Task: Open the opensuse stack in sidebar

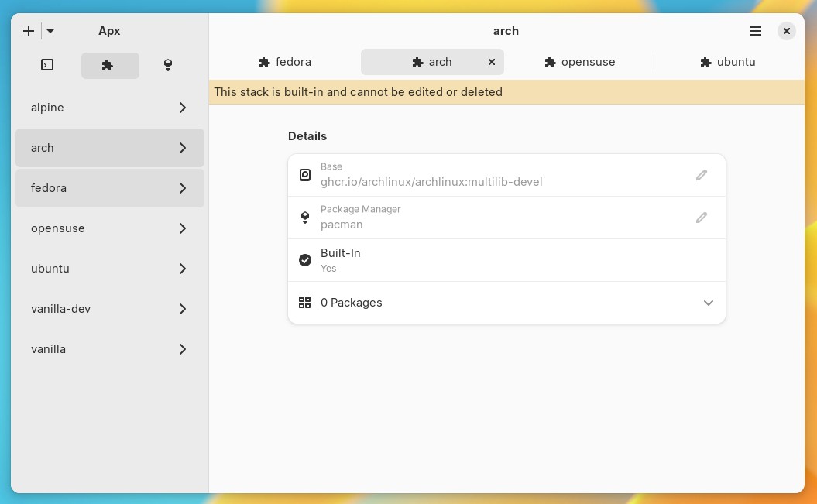Action: click(110, 228)
